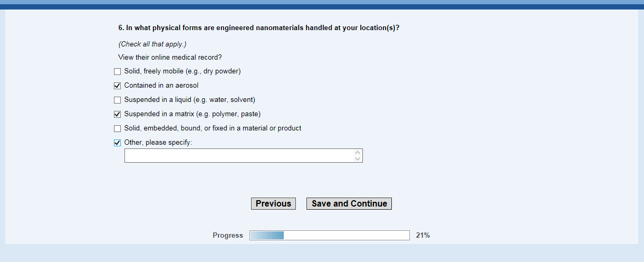
Task: Click the 'Solid, freely mobile (e.g., dry powder)' label
Action: [x=182, y=71]
